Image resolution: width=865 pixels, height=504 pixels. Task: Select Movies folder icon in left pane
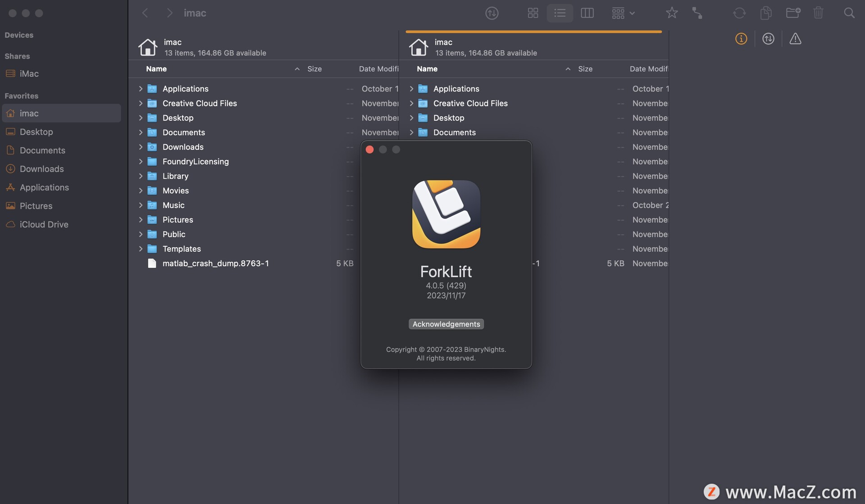pos(152,191)
